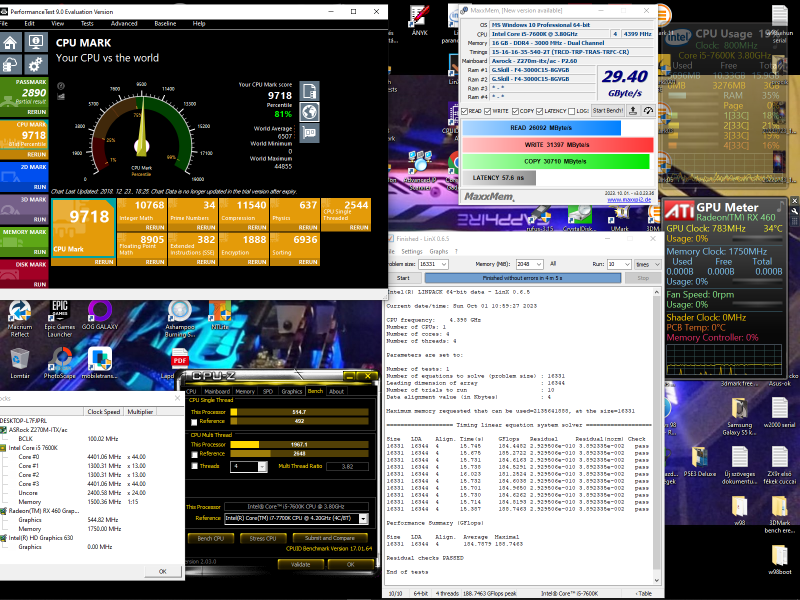Viewport: 800px width, 600px height.
Task: Click the WRITE 31397 MByte/s result bar
Action: point(557,145)
